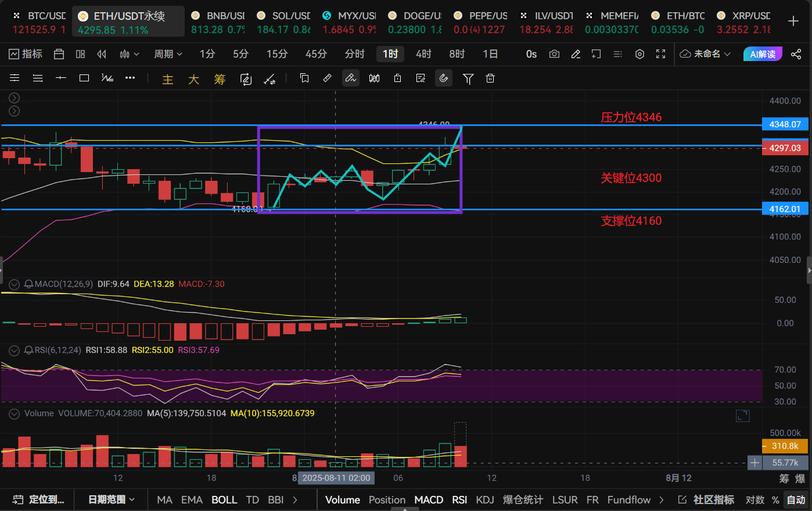Screen dimensions: 812x511
Task: Open 社区指标 community indicators
Action: tap(706, 499)
